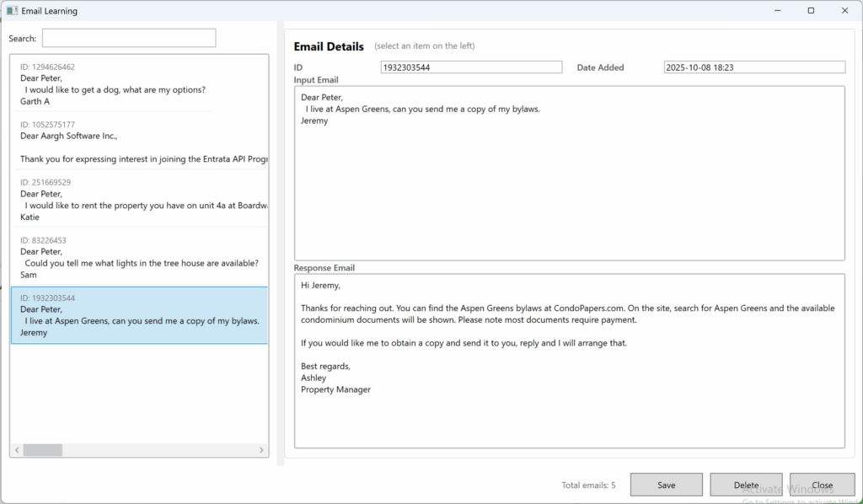Click the email list's right scroll arrow
The image size is (863, 504).
tap(262, 450)
